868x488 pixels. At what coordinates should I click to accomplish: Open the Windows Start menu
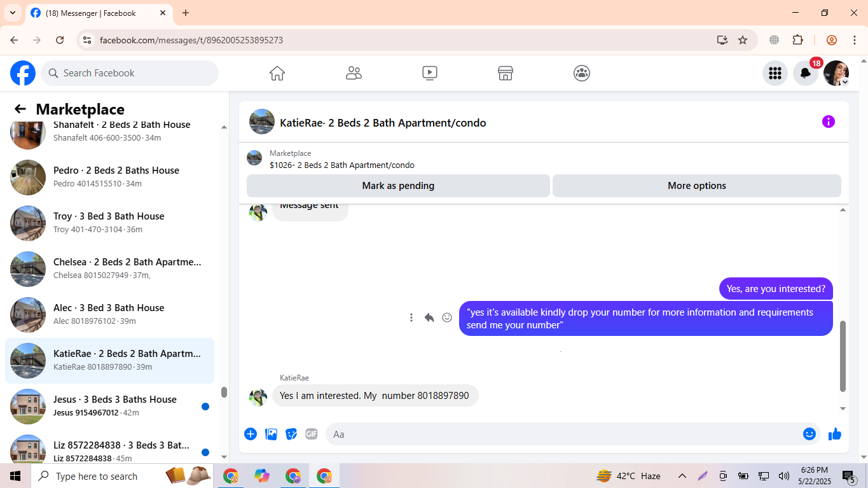(x=15, y=476)
